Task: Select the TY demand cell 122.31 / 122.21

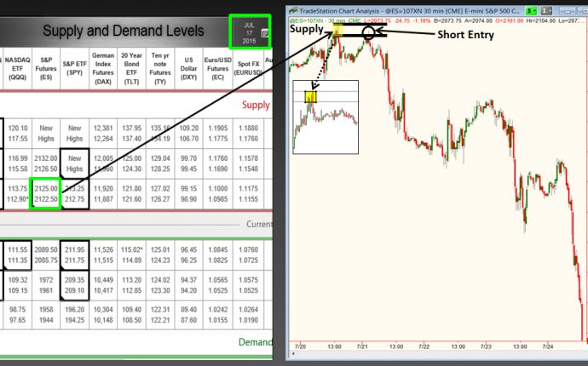Action: (x=160, y=315)
